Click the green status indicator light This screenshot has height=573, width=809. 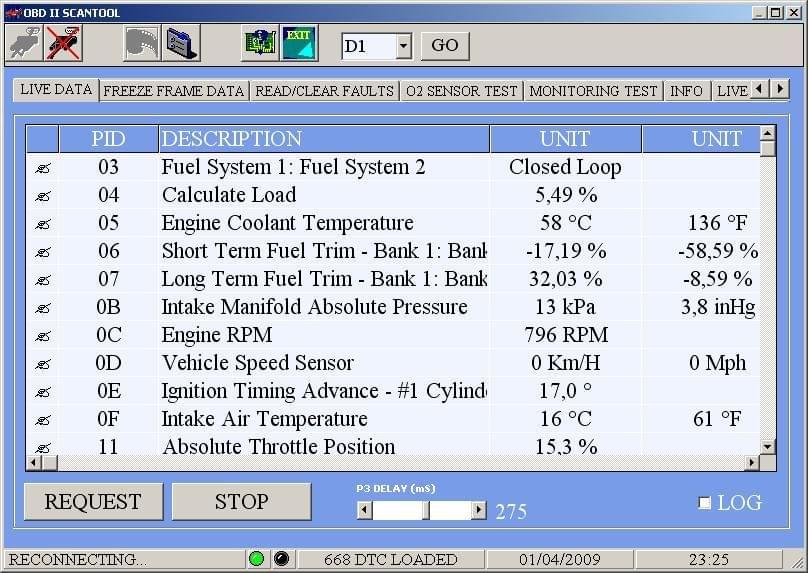point(256,559)
